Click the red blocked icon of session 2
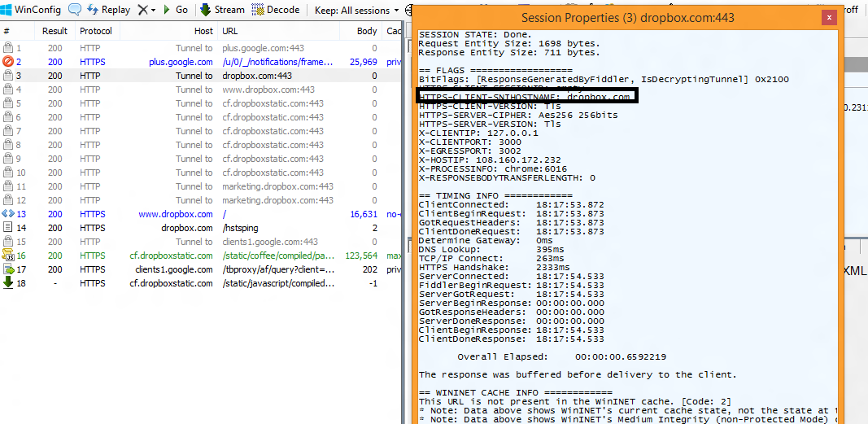Screen dimensions: 868x424 (7, 62)
